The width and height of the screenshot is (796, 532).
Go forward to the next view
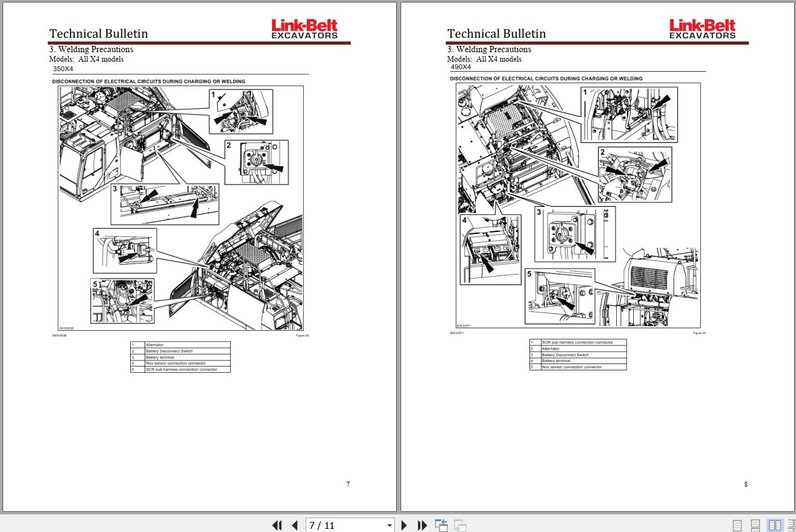click(x=459, y=524)
